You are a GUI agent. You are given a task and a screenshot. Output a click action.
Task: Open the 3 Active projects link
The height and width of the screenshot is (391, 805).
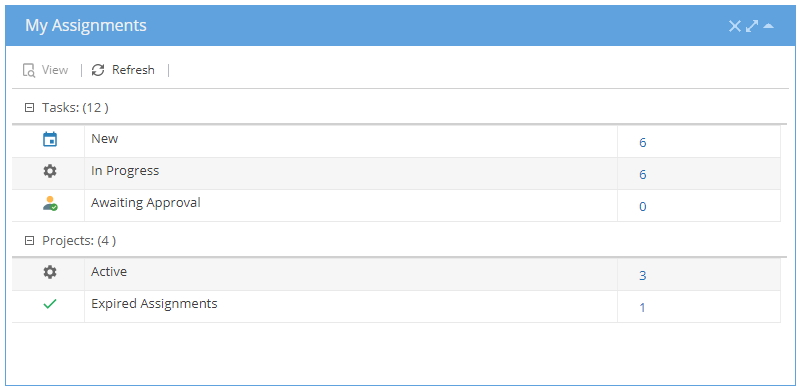point(642,276)
